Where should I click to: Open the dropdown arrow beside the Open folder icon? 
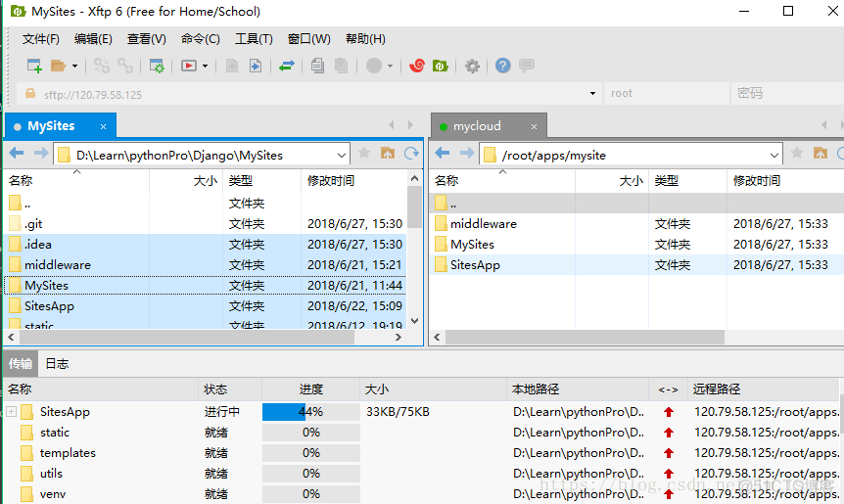[x=74, y=67]
